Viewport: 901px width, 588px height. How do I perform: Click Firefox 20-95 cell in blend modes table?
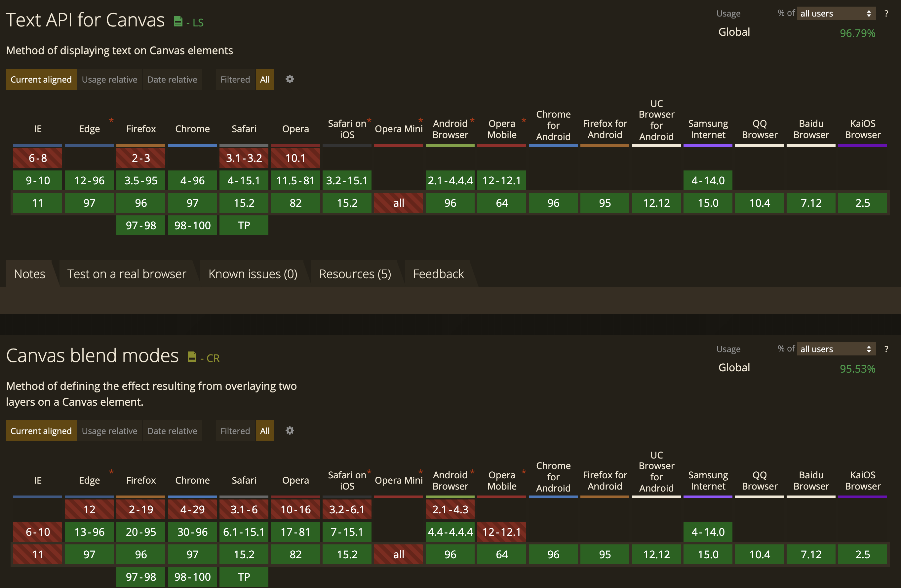click(x=141, y=532)
